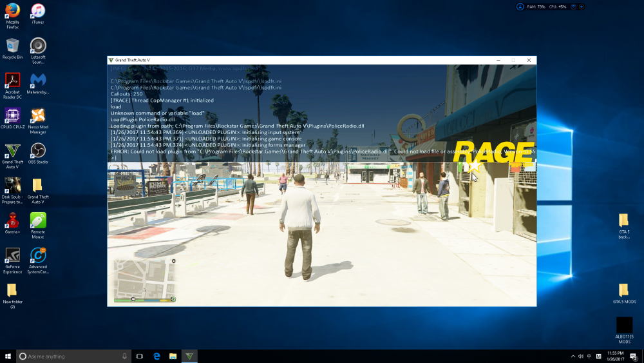Image resolution: width=644 pixels, height=363 pixels.
Task: Launch CPUID CPU-Z from desktop
Action: click(x=12, y=119)
